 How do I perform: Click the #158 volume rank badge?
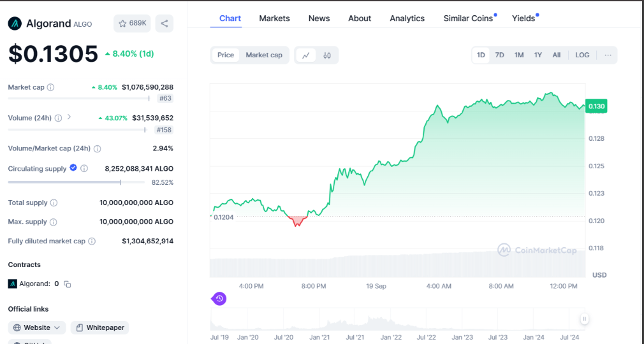(165, 130)
